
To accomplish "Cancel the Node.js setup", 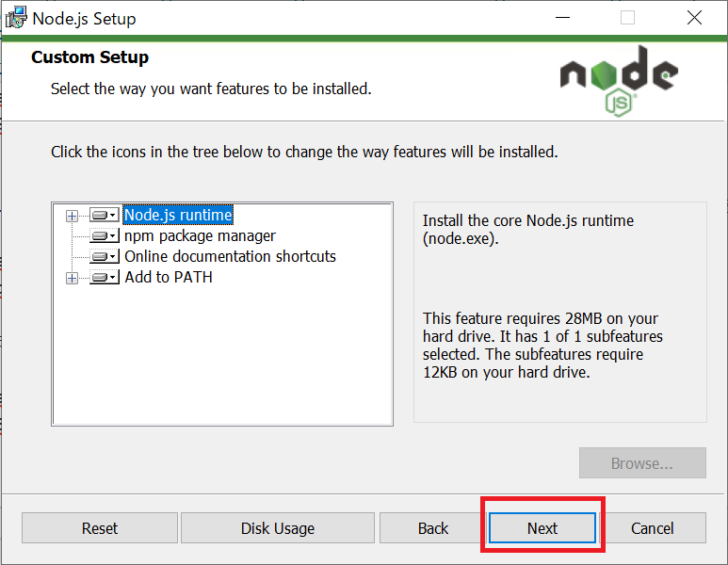I will click(x=653, y=528).
